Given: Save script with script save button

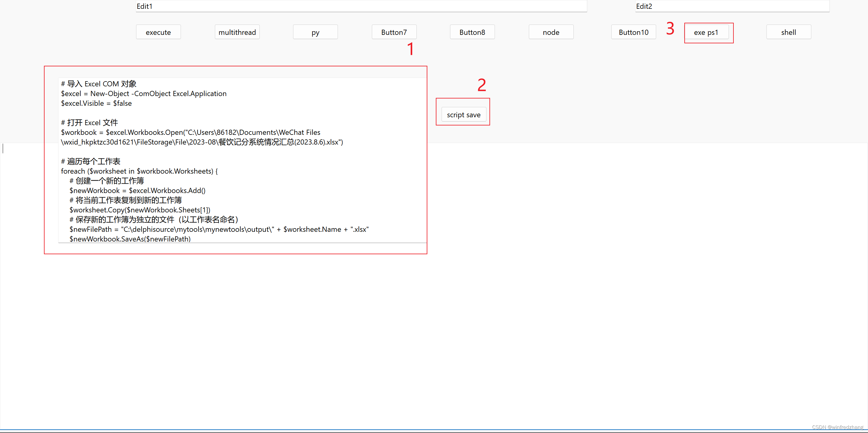Looking at the screenshot, I should [464, 115].
